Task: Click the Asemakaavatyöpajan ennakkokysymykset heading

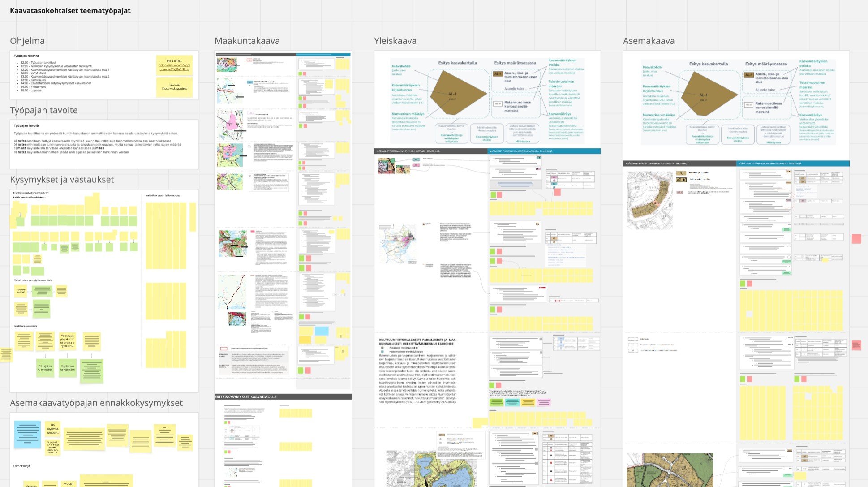Action: coord(96,403)
